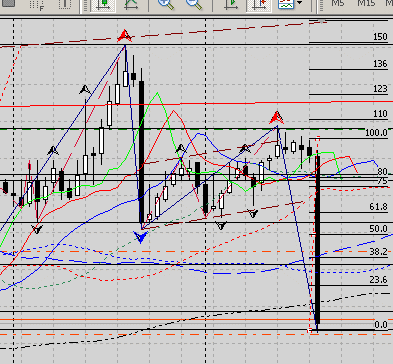Image resolution: width=393 pixels, height=364 pixels.
Task: Select the 150 Fibonacci extension label
Action: 380,36
